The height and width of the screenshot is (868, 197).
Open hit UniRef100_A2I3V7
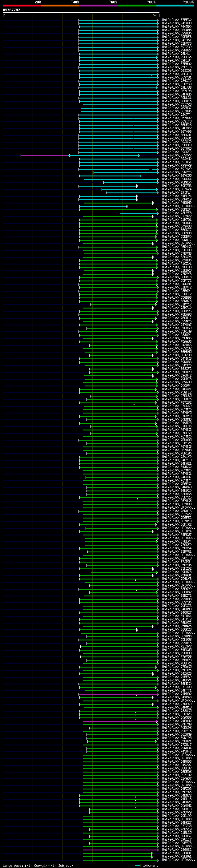177,646
